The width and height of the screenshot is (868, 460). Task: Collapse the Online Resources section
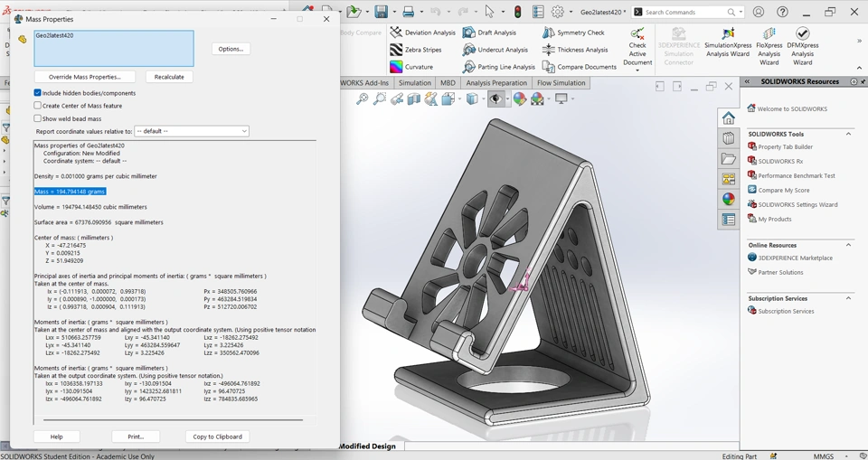point(848,245)
